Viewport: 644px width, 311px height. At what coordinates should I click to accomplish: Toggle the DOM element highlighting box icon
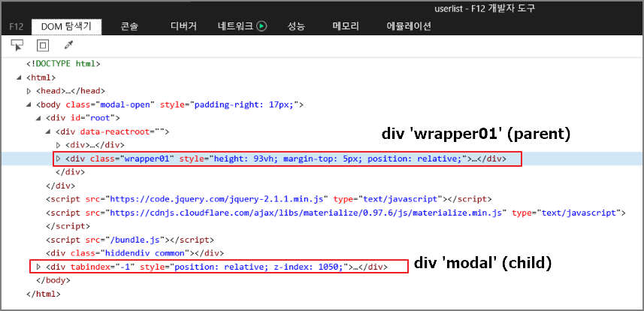(x=43, y=46)
